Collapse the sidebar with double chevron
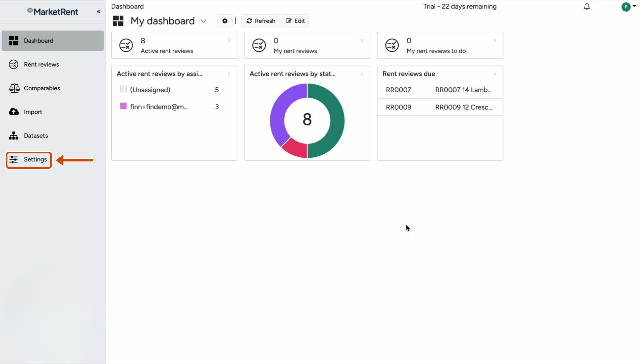Screen dimensions: 640x364 click(x=98, y=12)
